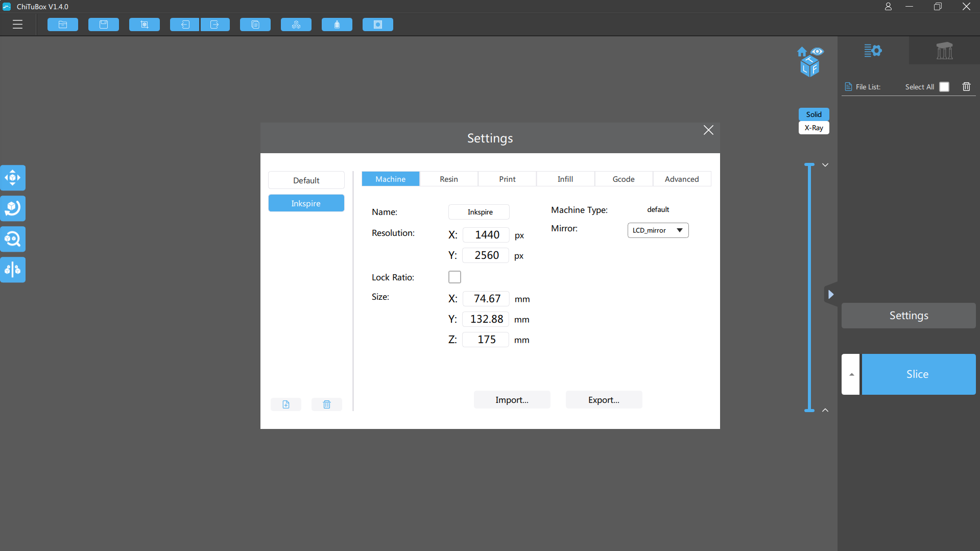Click the up chevron below layer slider
This screenshot has width=980, height=551.
pos(825,410)
